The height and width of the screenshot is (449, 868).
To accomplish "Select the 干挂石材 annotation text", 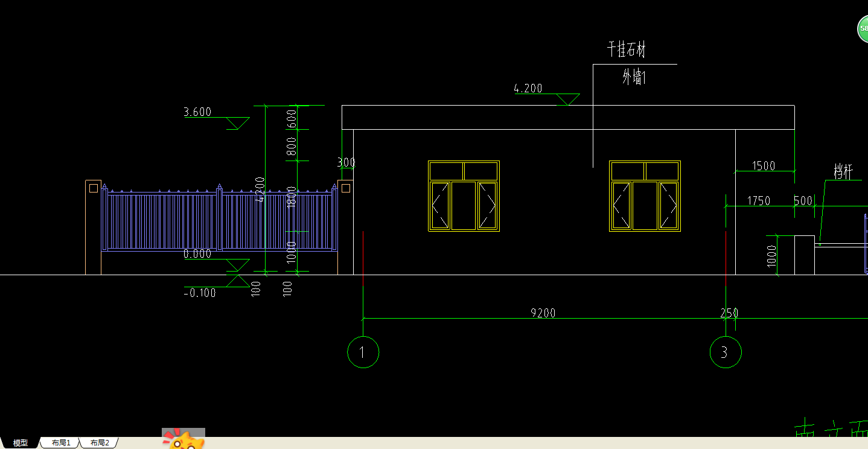I will [x=627, y=49].
